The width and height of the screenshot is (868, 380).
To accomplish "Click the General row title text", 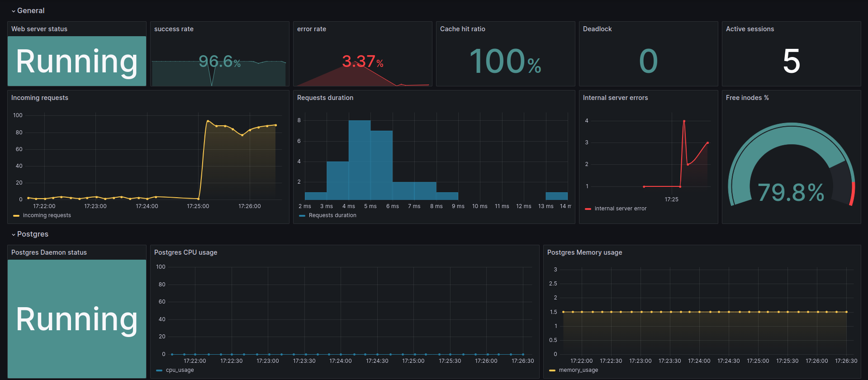I will click(x=31, y=11).
